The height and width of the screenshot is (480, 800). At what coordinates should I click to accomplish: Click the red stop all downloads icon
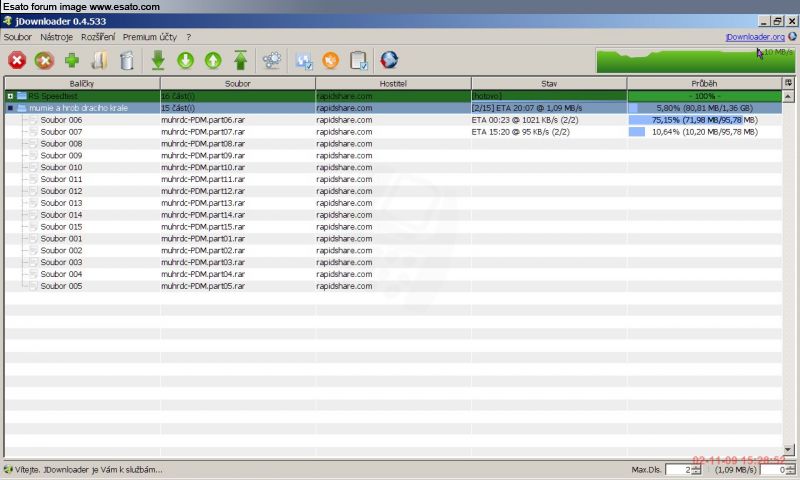(17, 61)
